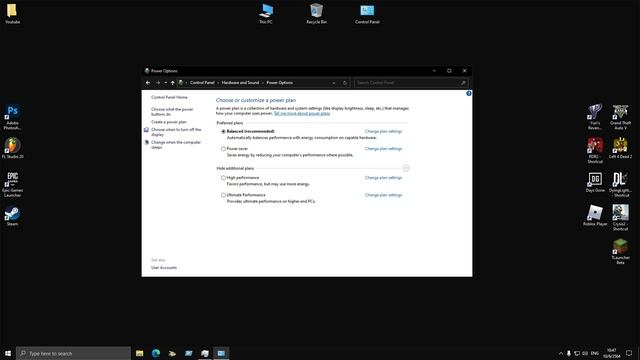This screenshot has width=640, height=360.
Task: Select the Ultimate Performance plan
Action: pyautogui.click(x=223, y=195)
